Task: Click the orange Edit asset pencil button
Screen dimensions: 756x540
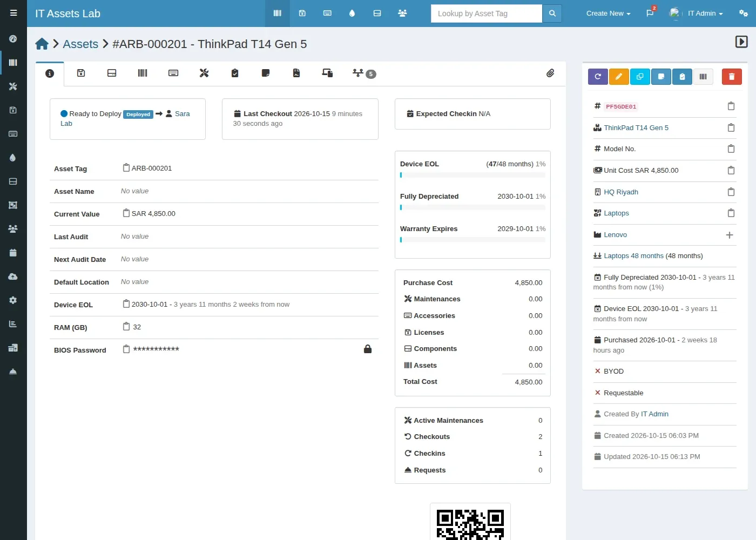Action: (619, 77)
